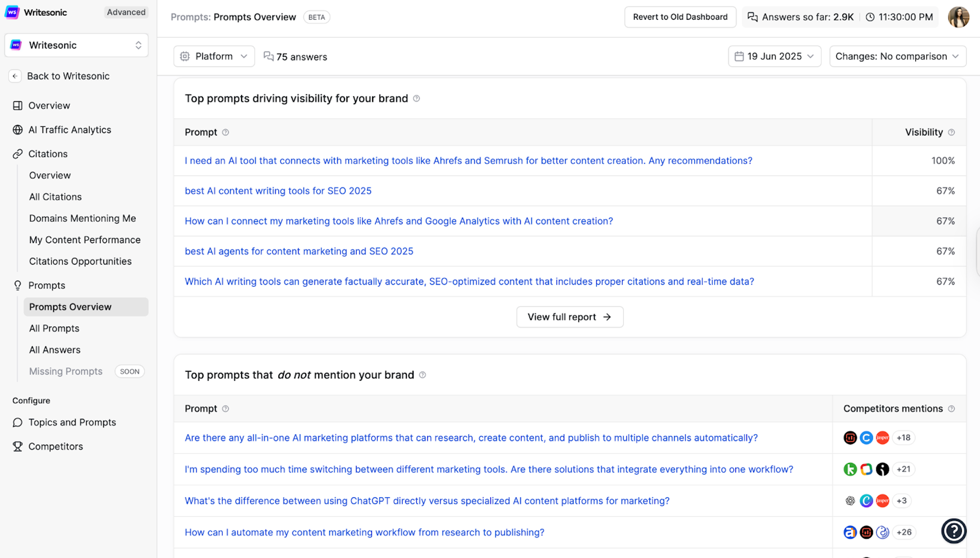
Task: Open the prompt about Ahrefs and Semrush recommendations
Action: 468,161
